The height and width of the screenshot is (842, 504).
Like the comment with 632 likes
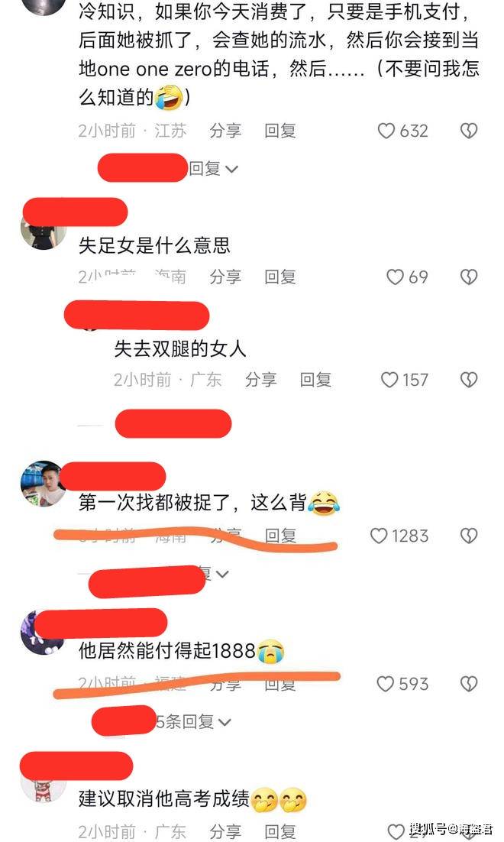pyautogui.click(x=386, y=131)
